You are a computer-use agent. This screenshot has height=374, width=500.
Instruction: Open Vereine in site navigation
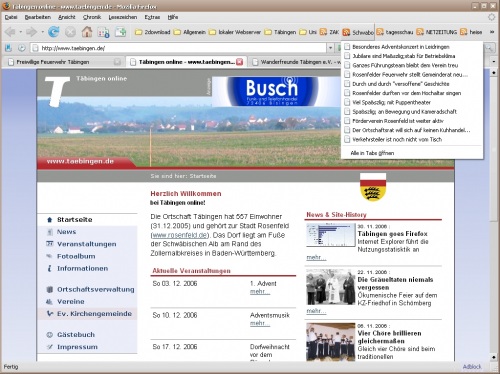(71, 302)
